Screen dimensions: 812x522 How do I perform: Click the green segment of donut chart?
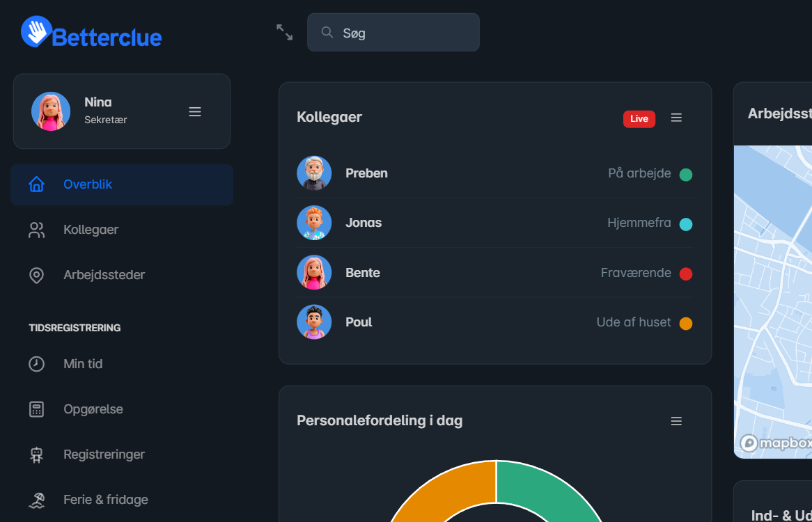(550, 487)
